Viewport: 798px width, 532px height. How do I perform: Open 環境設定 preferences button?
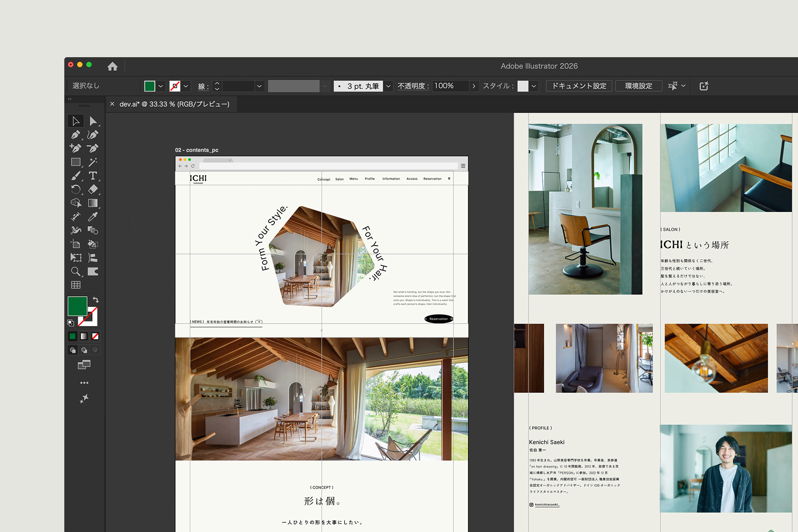point(638,86)
